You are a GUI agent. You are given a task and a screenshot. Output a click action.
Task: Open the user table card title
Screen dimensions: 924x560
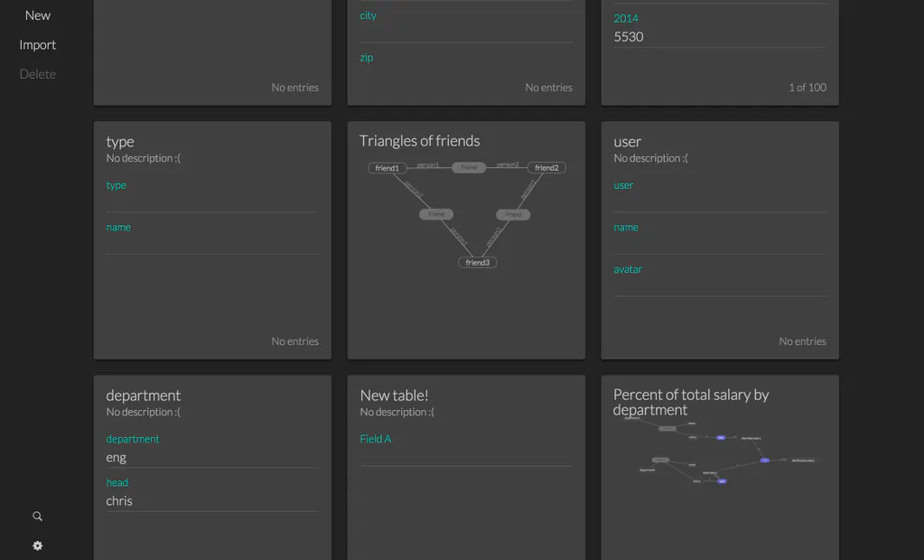628,142
